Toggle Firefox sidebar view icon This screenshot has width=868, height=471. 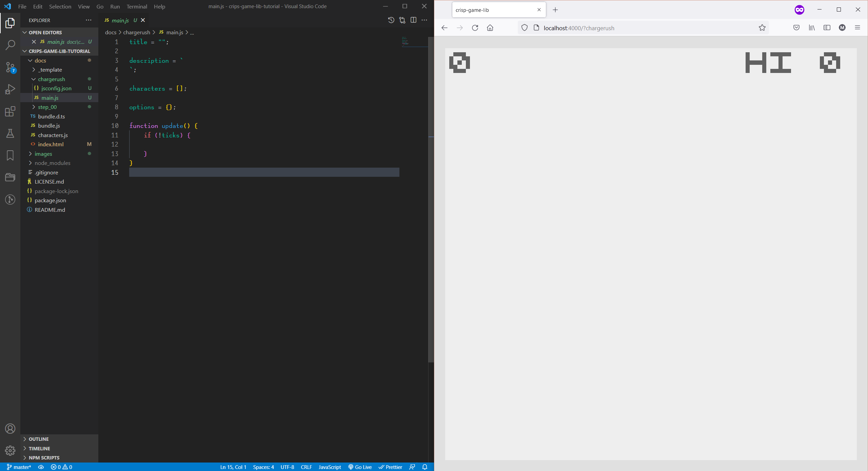coord(827,28)
